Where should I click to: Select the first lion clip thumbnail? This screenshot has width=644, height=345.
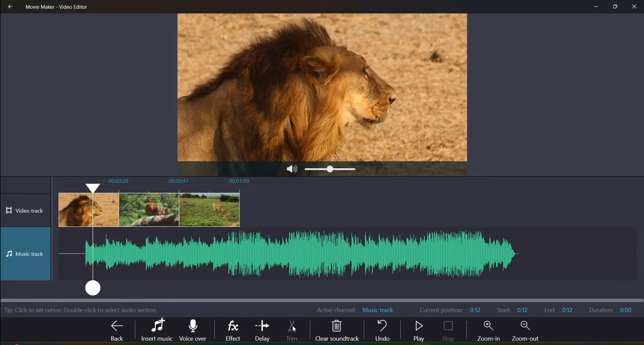click(88, 209)
